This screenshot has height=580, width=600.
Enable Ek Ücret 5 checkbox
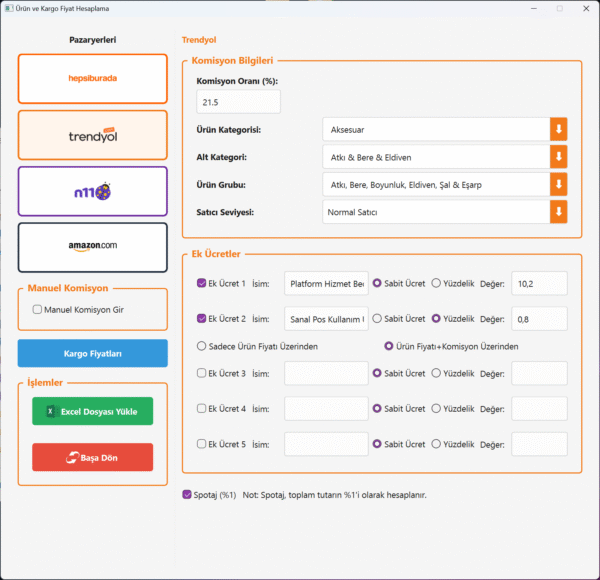(x=201, y=444)
